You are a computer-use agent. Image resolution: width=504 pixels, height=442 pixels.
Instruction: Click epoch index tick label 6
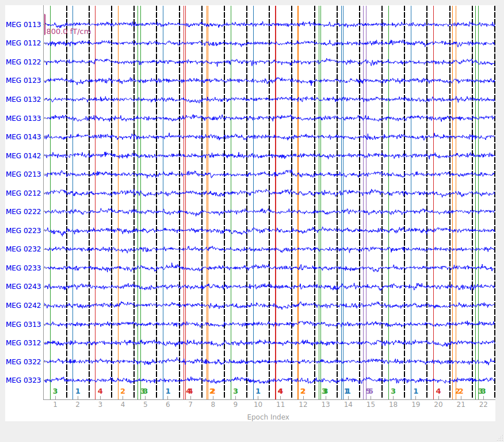pos(168,405)
